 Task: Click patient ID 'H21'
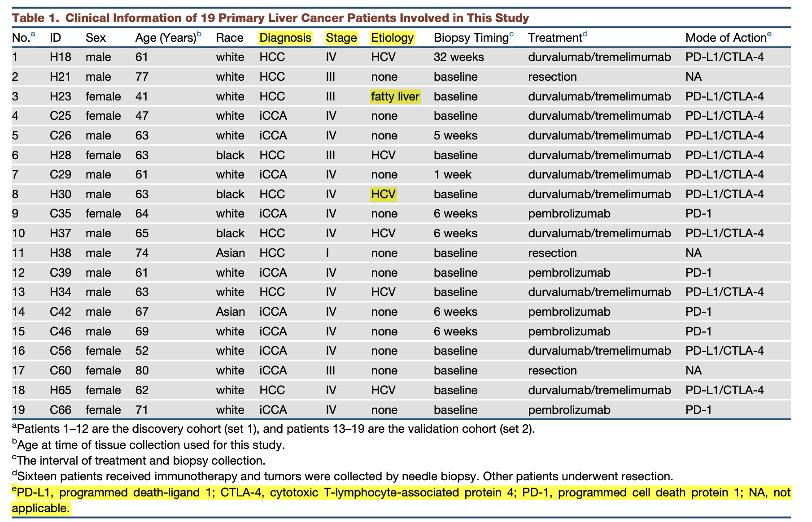point(60,77)
